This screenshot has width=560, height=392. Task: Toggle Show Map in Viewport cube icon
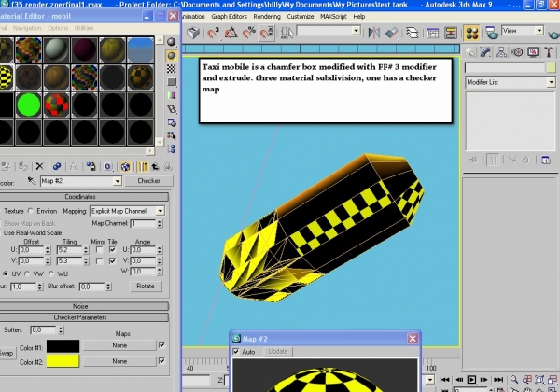125,166
